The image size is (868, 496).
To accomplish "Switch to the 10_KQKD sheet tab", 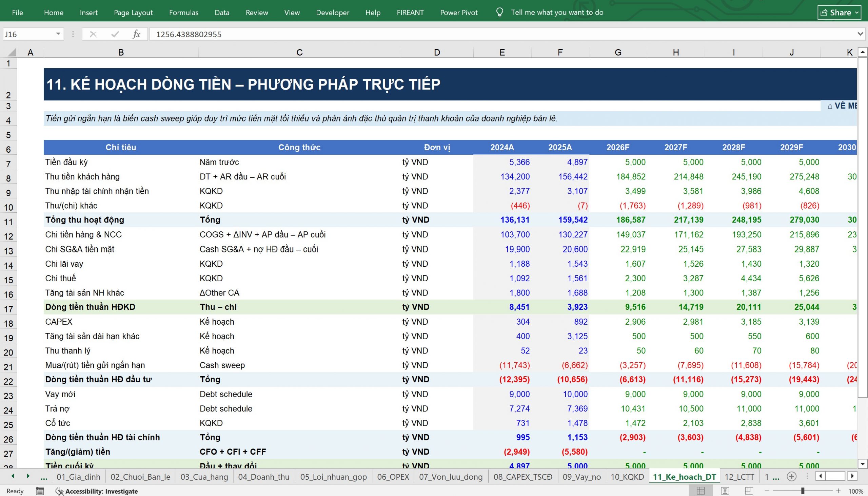I will (x=627, y=477).
